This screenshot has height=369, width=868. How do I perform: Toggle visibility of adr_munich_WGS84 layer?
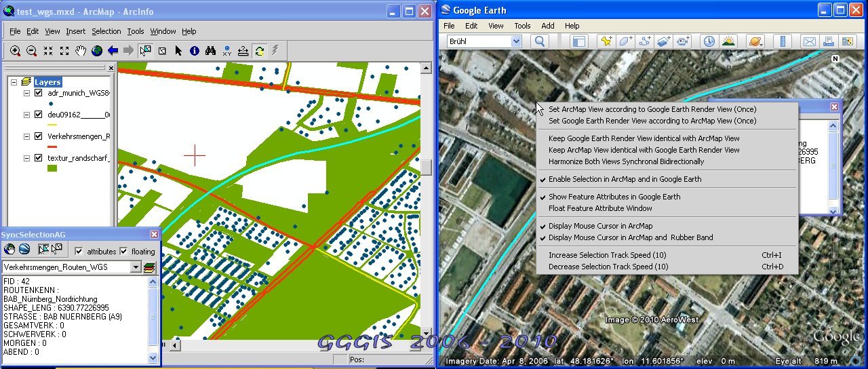(x=38, y=93)
